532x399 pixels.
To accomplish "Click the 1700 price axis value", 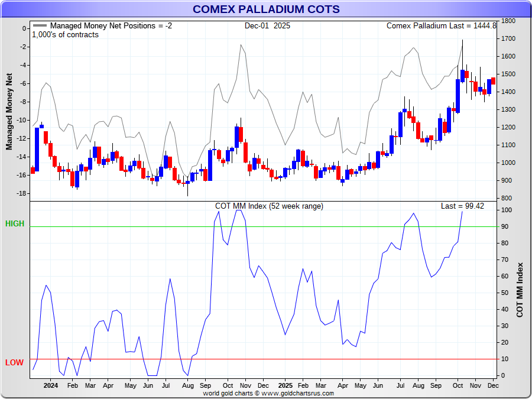I will click(508, 38).
